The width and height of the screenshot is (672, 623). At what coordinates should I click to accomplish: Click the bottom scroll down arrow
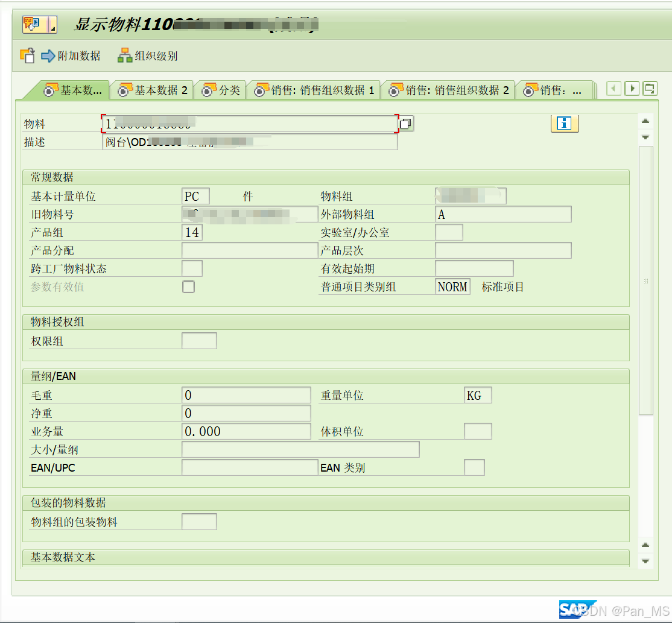pos(645,561)
